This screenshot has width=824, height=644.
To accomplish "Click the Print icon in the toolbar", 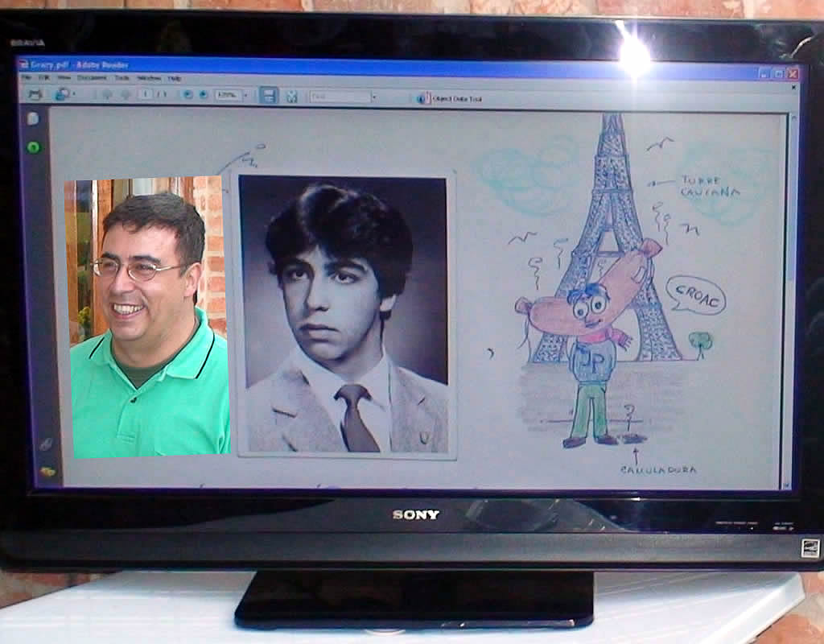I will (x=35, y=94).
